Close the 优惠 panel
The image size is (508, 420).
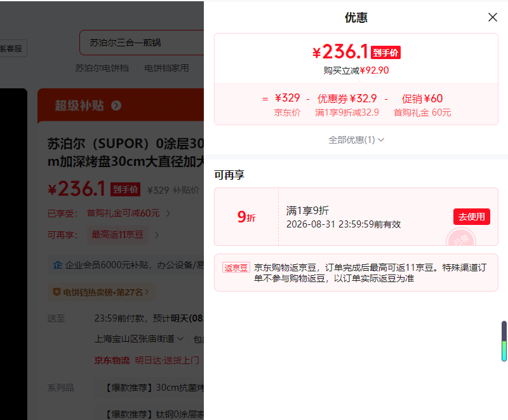click(x=493, y=17)
